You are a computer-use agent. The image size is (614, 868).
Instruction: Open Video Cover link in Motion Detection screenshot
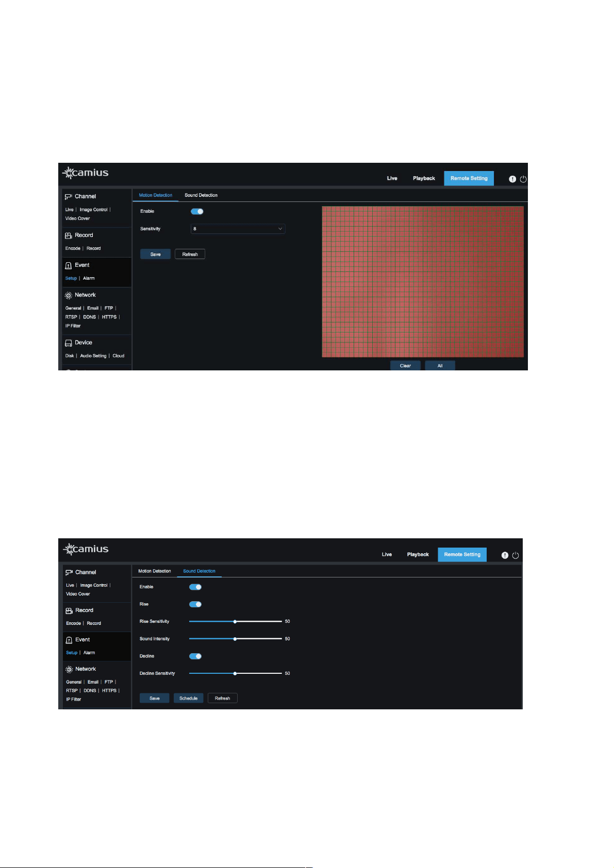[x=77, y=218]
